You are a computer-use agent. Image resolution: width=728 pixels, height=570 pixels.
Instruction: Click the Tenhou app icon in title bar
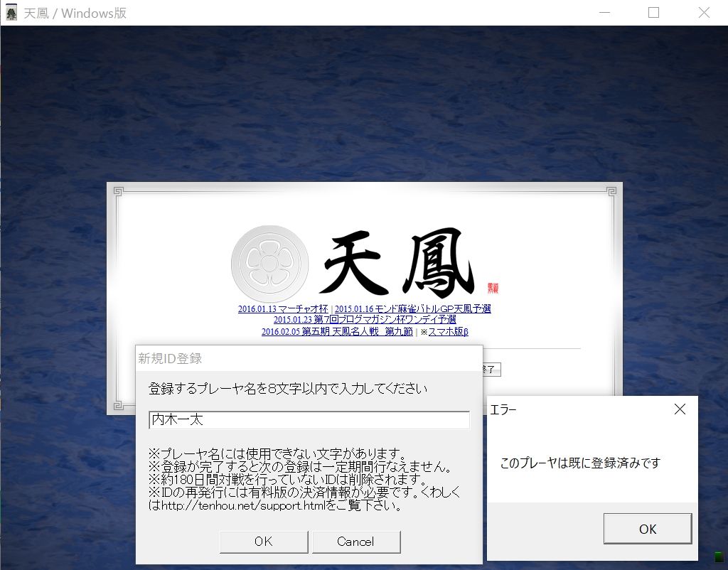coord(11,13)
